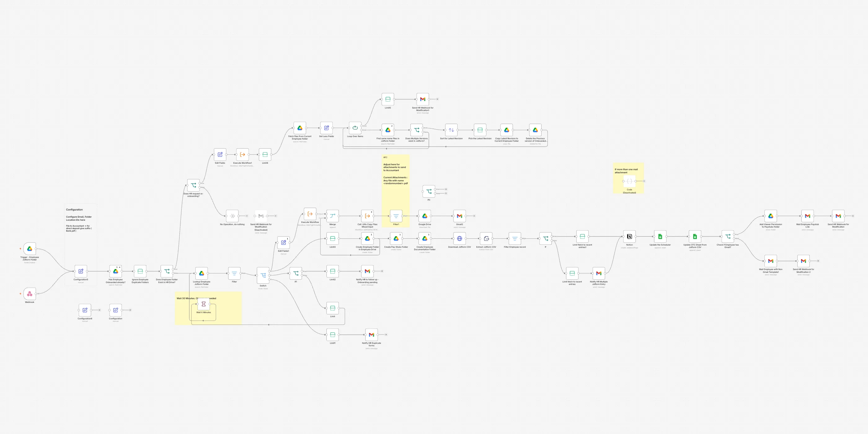Open Notify HR Duplicate forms Gmail node
Viewport: 868px width, 434px height.
click(x=371, y=334)
